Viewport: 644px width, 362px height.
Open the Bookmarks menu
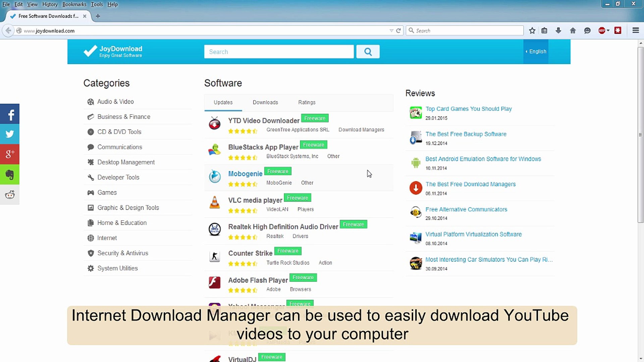click(x=74, y=4)
